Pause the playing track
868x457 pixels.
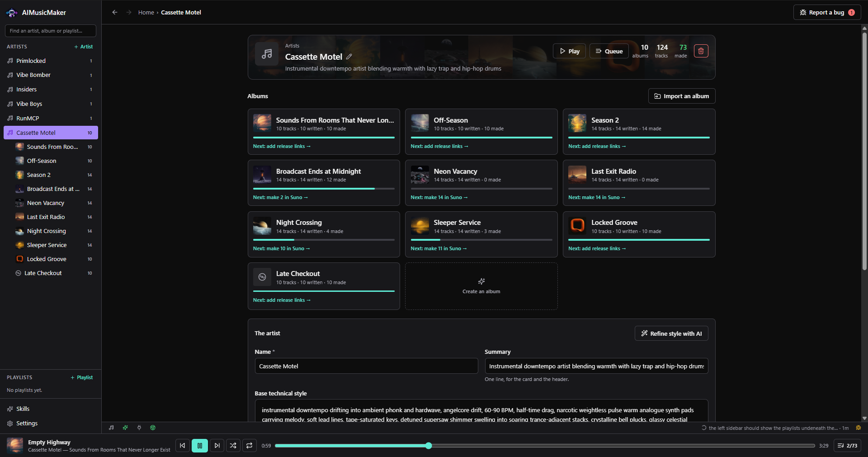pos(199,446)
